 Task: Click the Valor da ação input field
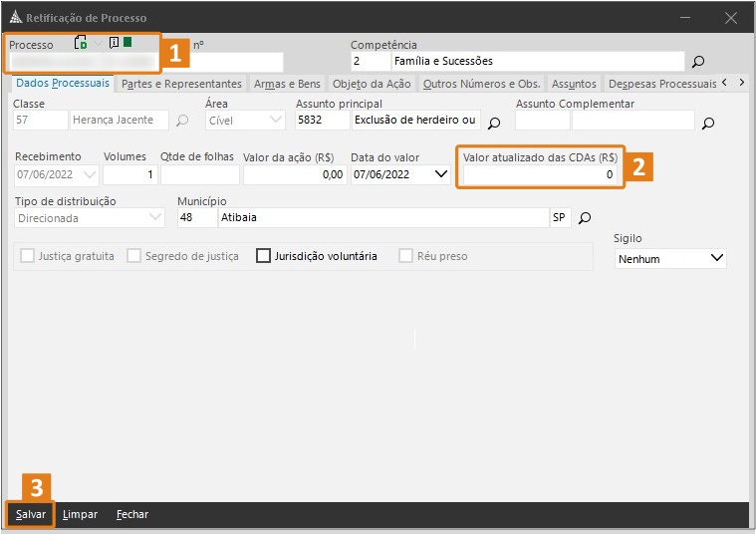(294, 174)
